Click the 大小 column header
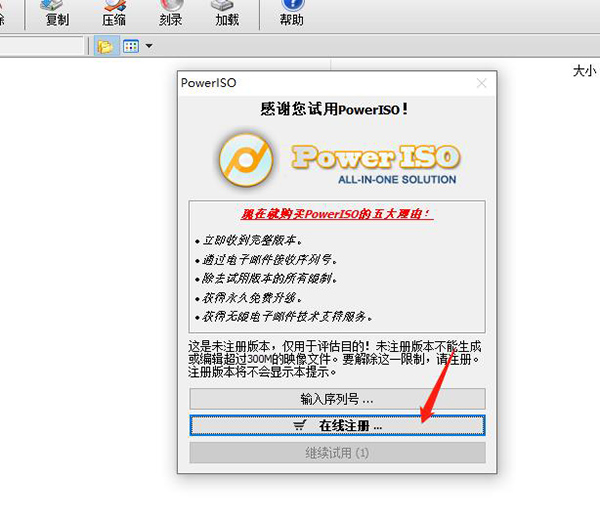Screen dimensions: 600x525 584,70
